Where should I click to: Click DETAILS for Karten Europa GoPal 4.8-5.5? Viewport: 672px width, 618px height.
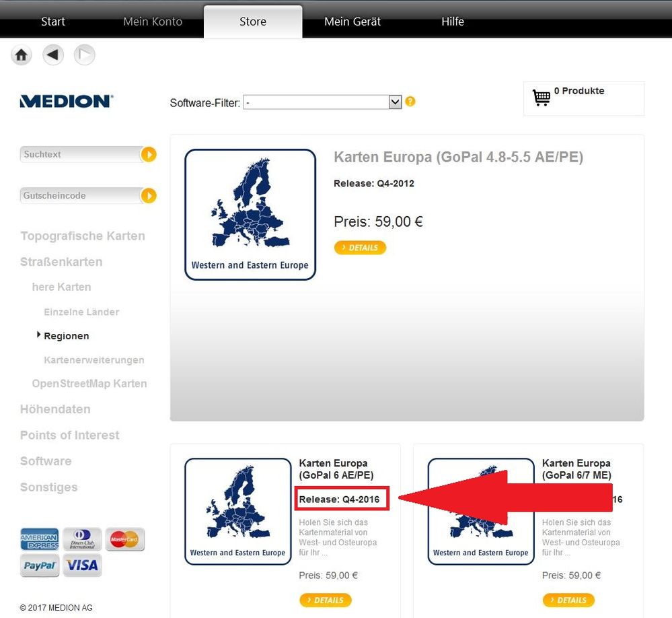pos(360,248)
